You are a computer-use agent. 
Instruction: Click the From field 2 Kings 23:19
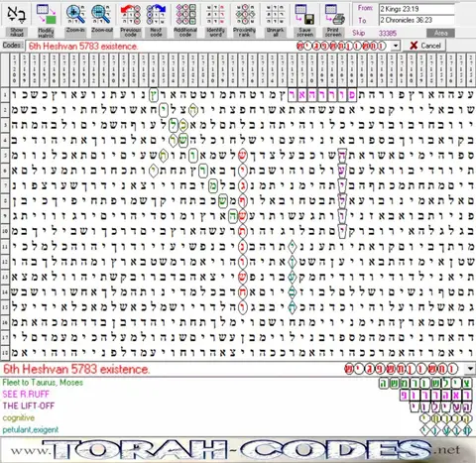tap(416, 9)
